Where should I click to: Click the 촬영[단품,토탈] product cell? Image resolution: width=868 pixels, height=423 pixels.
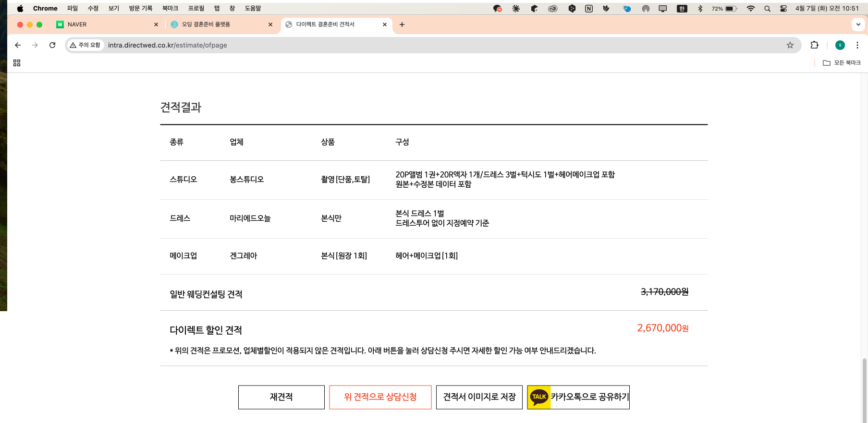(x=345, y=180)
